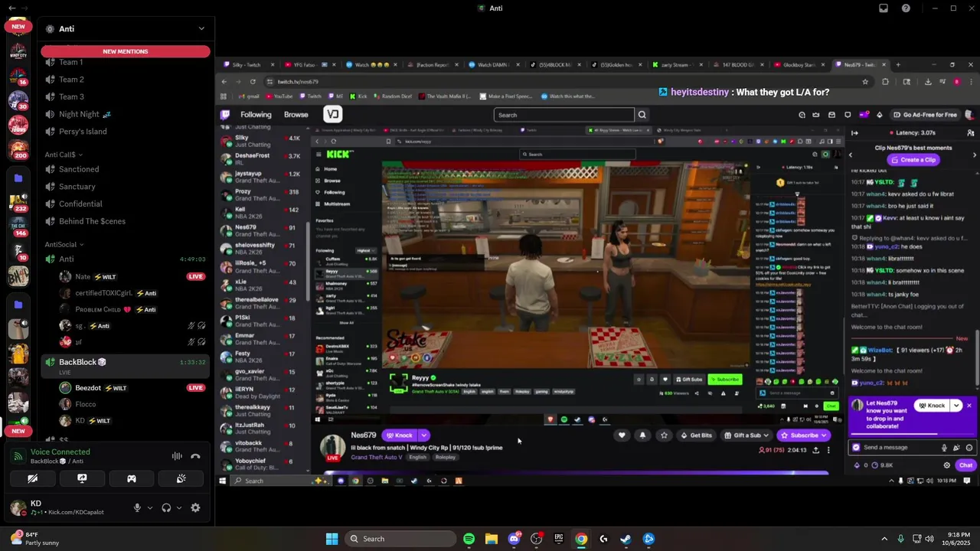Open the Gift a Sub dropdown
The height and width of the screenshot is (551, 980).
[747, 435]
